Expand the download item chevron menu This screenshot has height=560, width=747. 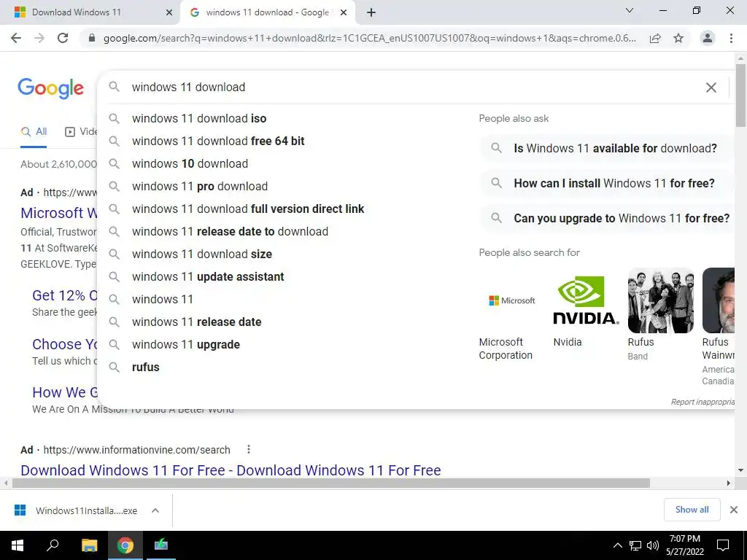(x=155, y=510)
